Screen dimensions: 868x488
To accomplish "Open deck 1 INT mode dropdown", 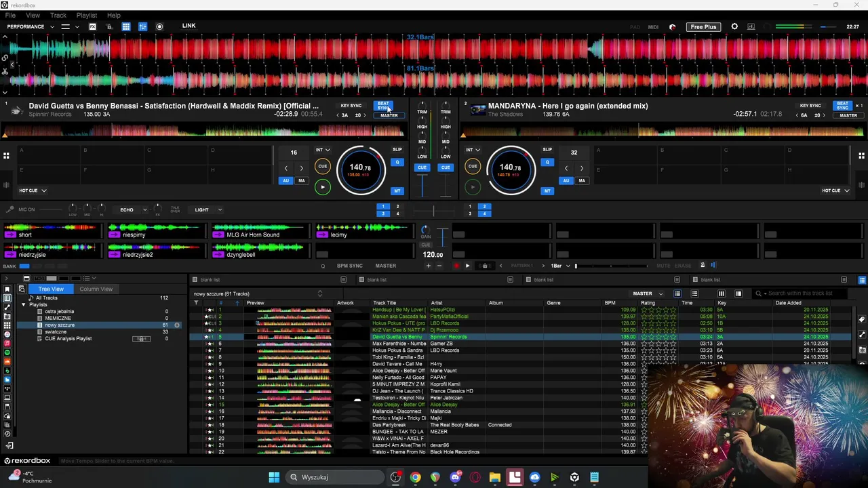I will coord(323,150).
